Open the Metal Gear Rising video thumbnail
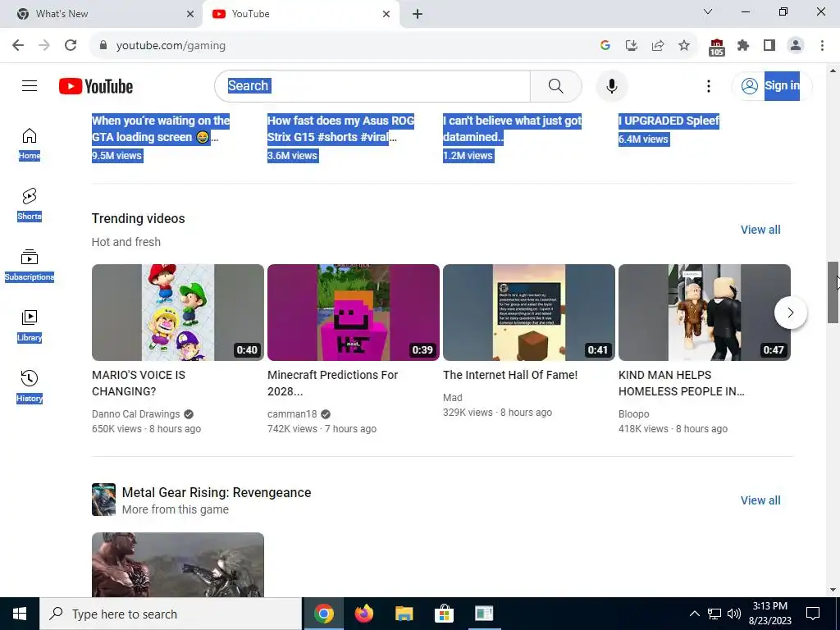 [x=178, y=564]
